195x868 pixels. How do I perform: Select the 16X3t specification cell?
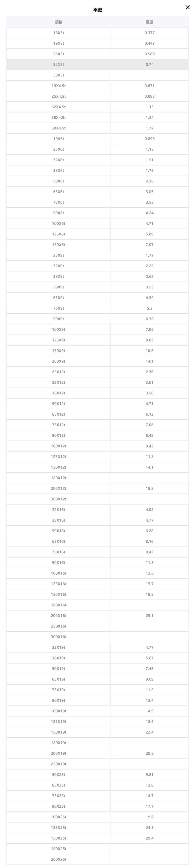tap(58, 33)
